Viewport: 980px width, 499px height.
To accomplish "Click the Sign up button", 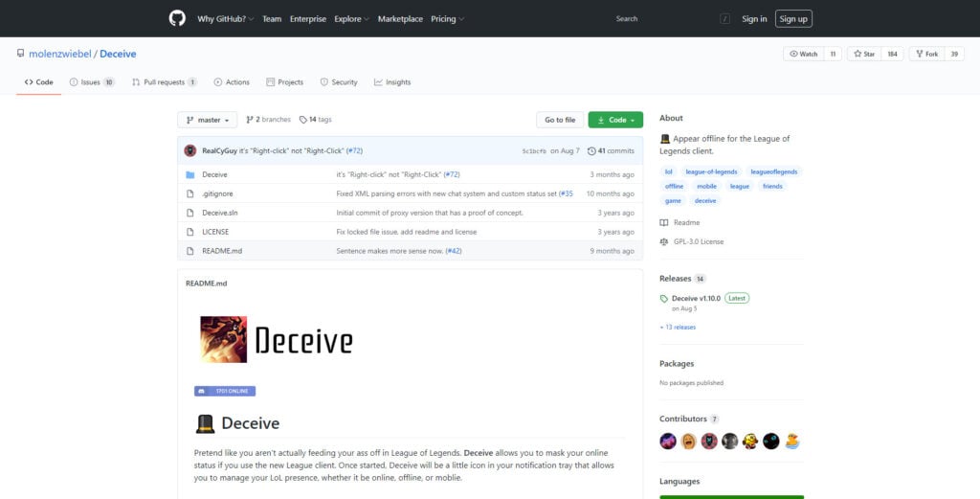I will click(x=793, y=19).
